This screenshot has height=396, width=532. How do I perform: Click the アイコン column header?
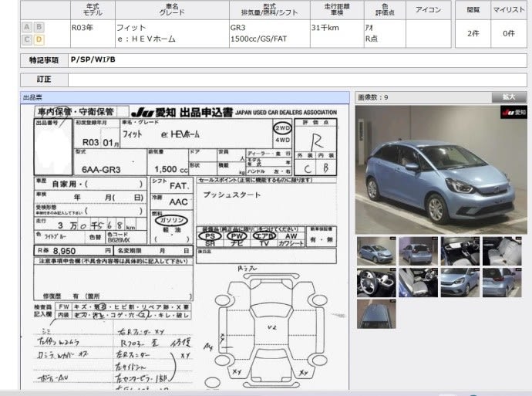pos(428,10)
